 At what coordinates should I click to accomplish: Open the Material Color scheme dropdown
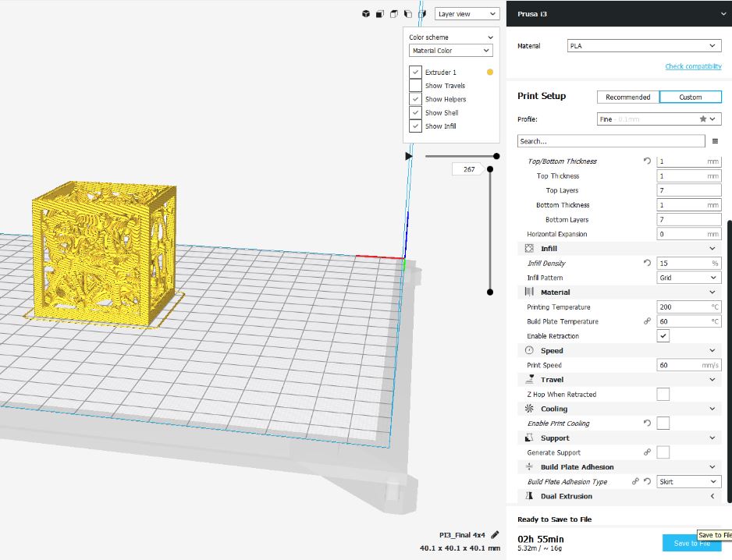click(450, 51)
